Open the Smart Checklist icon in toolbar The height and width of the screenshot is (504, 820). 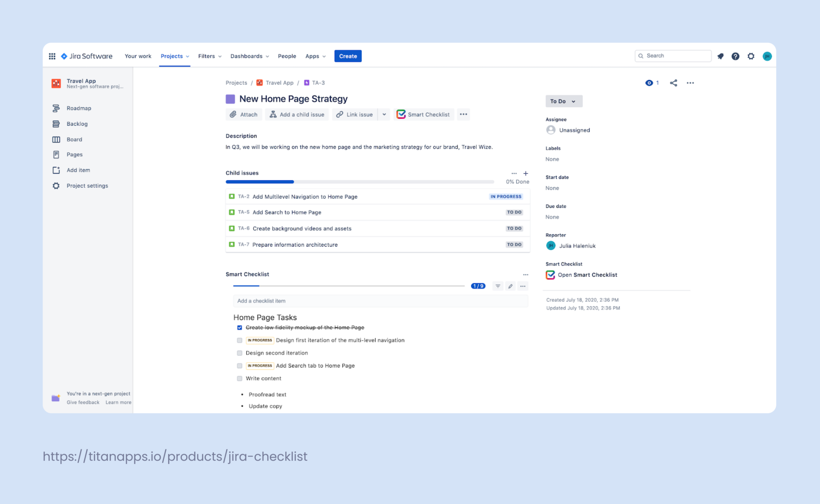point(401,114)
